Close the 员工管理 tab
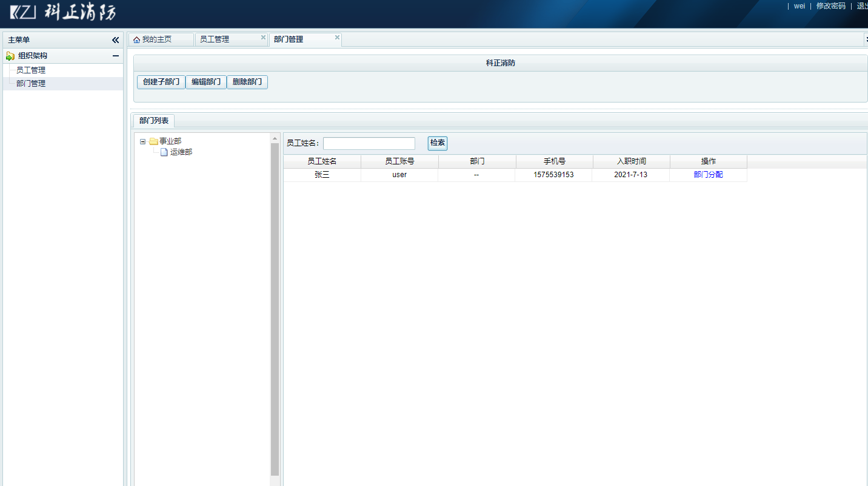The image size is (868, 486). [x=263, y=38]
